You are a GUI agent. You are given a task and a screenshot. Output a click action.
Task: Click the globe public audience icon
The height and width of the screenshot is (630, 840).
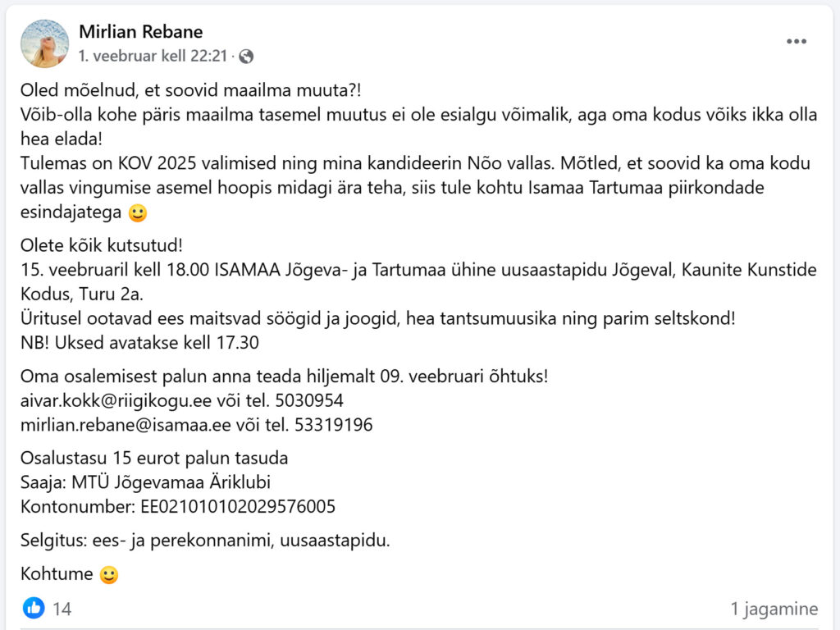coord(246,57)
